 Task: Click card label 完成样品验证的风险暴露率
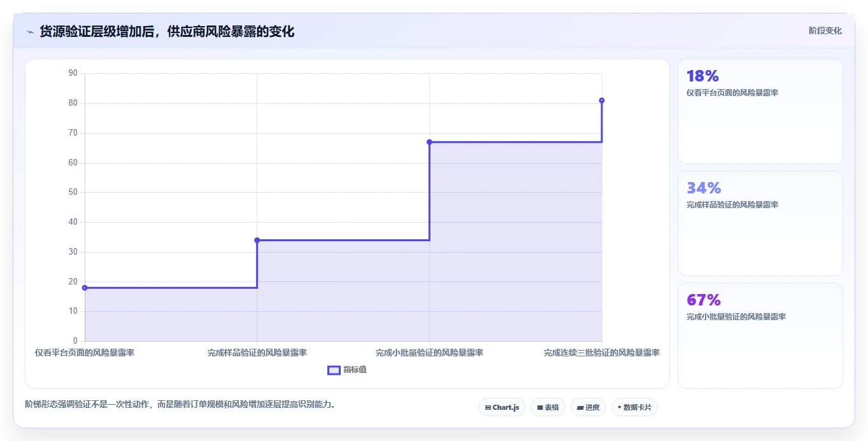732,205
